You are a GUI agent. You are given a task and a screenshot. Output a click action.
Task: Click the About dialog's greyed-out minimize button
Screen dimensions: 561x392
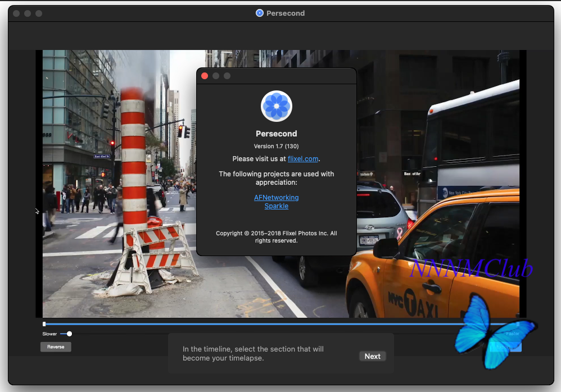[x=216, y=76]
